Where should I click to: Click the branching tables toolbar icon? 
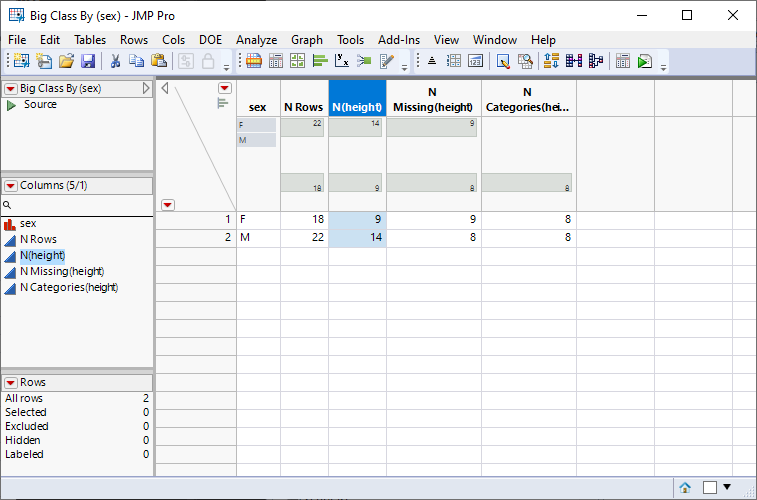(596, 61)
